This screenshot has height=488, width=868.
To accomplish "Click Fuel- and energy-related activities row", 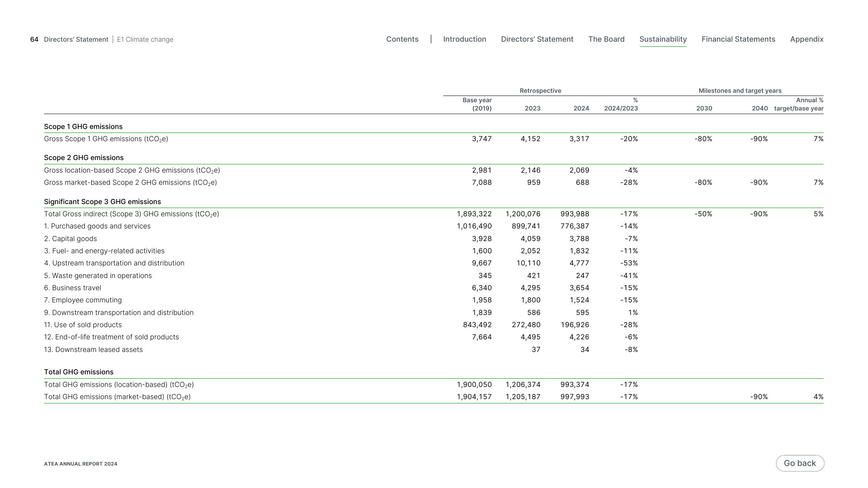I will [104, 251].
